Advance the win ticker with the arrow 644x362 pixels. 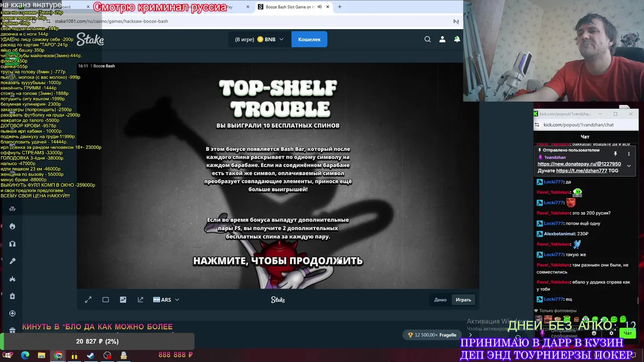(470, 335)
